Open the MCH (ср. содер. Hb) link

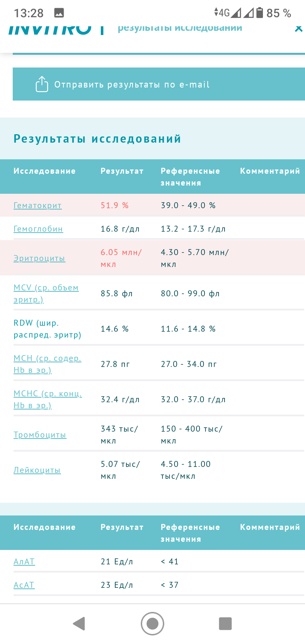click(47, 364)
